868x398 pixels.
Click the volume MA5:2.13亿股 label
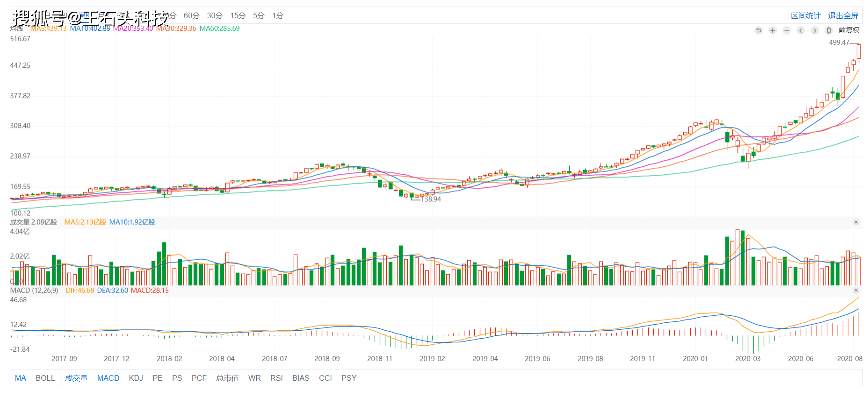click(85, 222)
